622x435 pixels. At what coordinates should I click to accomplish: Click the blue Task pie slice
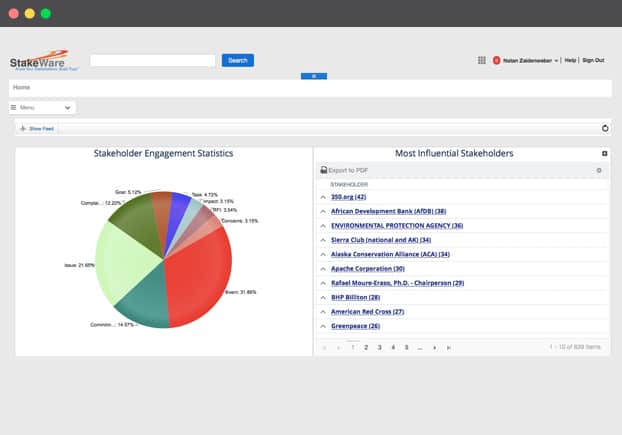175,218
